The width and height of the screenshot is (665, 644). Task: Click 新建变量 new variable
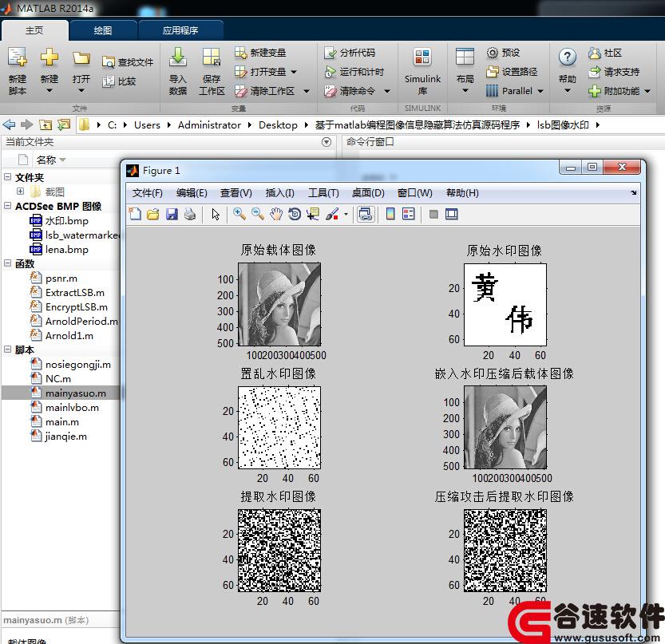coord(260,53)
